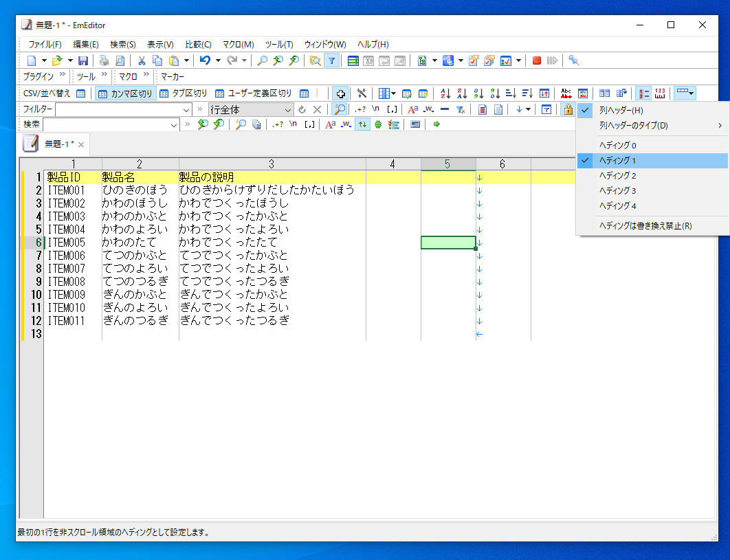Create a new file with the New icon

click(32, 61)
